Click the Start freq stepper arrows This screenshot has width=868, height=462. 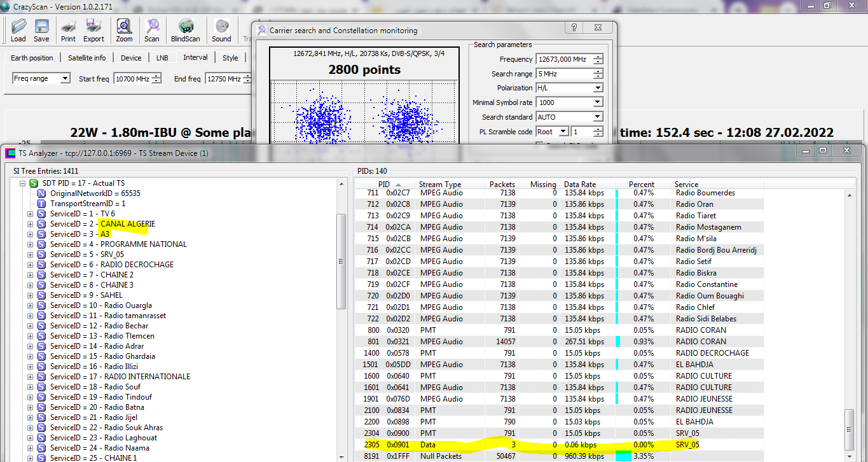[x=157, y=79]
